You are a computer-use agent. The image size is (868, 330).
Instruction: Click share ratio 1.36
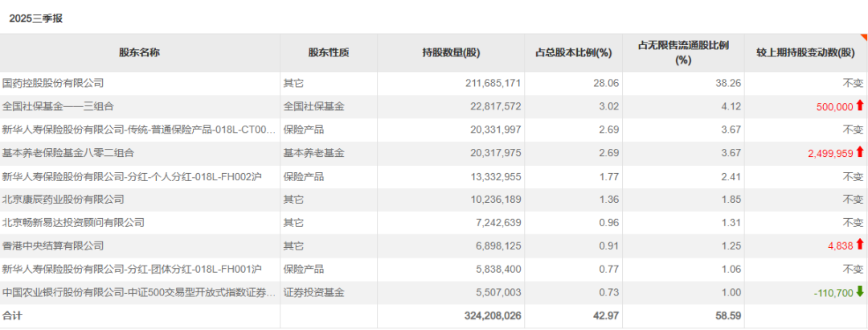tap(611, 199)
